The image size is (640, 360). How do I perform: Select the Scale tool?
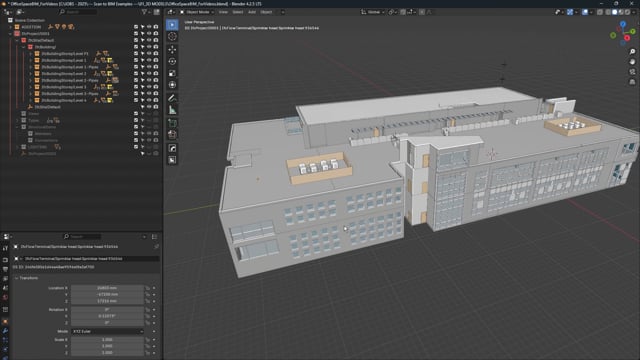pos(172,73)
